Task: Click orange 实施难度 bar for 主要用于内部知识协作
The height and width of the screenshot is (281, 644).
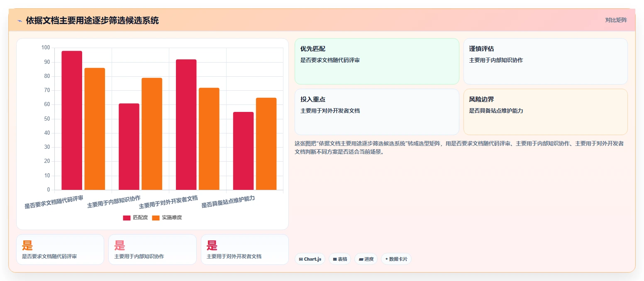Action: (152, 134)
